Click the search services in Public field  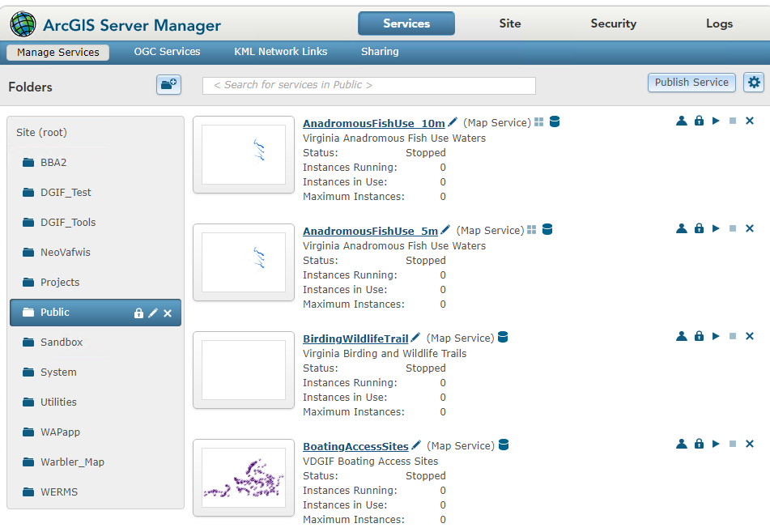tap(368, 86)
